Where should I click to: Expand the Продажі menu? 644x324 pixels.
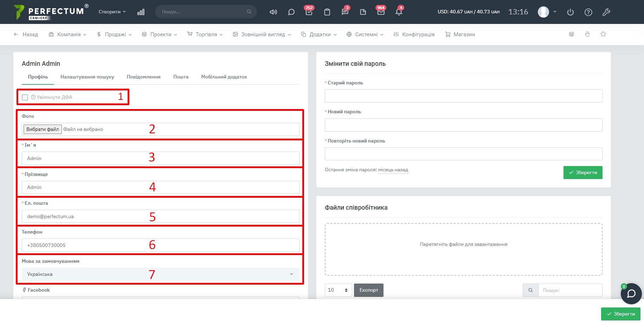(114, 34)
